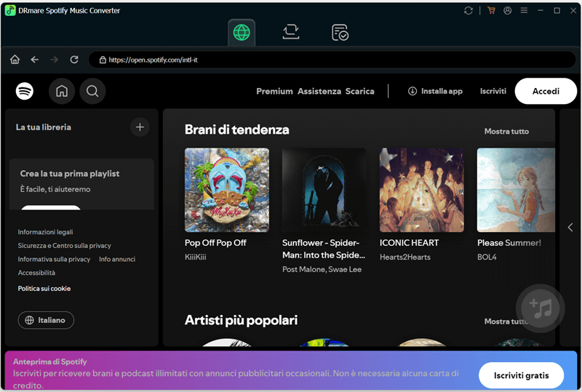Screen dimensions: 582x392
Task: Go to browser home page icon
Action: 15,60
